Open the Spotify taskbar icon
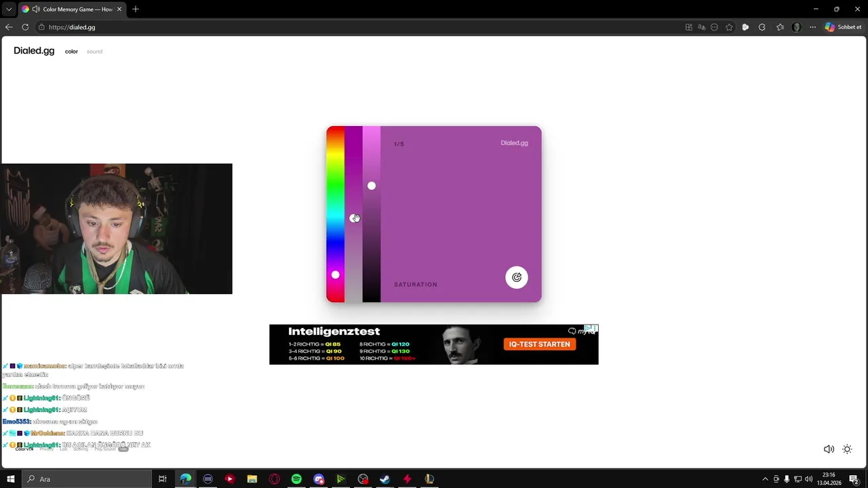 (x=296, y=479)
